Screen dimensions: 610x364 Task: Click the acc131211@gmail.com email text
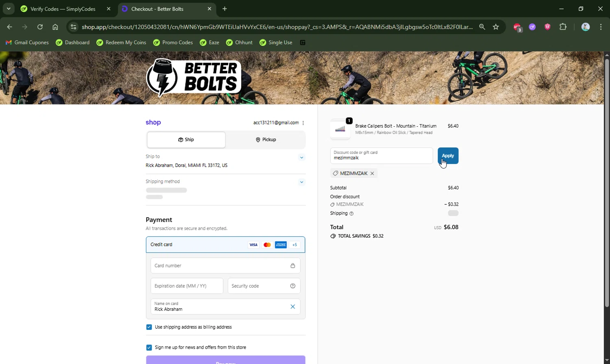pyautogui.click(x=276, y=123)
